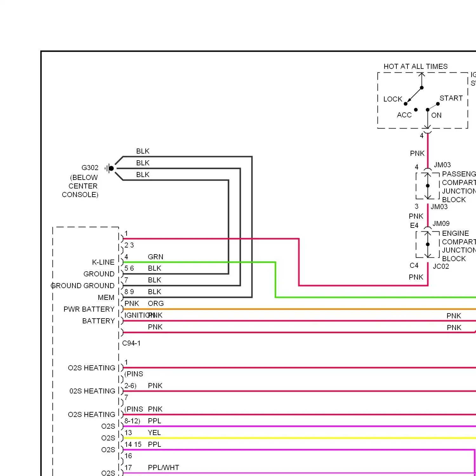Select the CONSOLE) location note text
Viewport: 476px width, 476px height.
[x=80, y=195]
